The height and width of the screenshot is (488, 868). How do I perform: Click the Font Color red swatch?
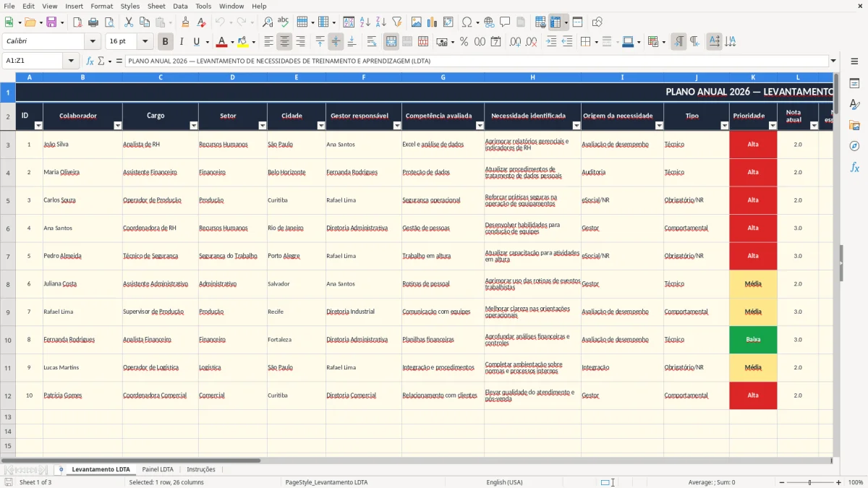point(221,42)
